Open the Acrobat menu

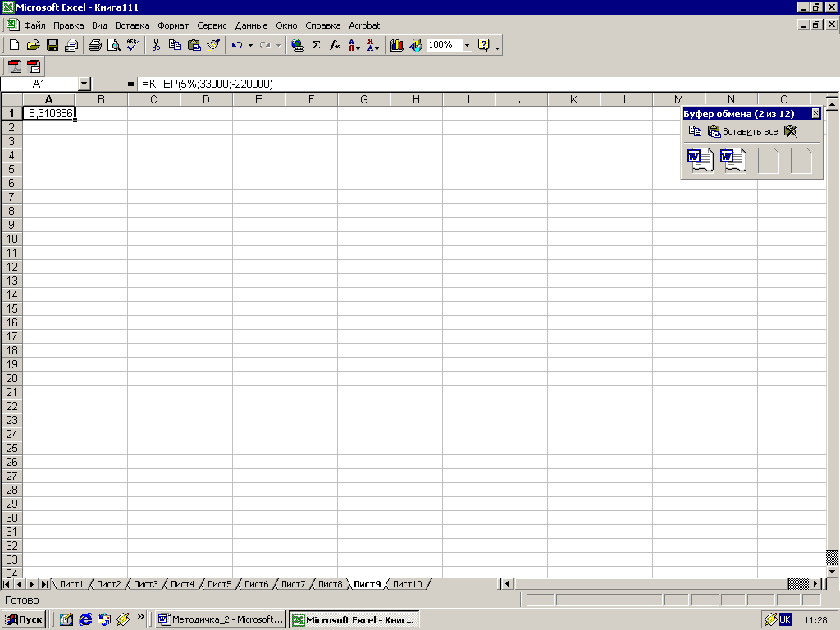(364, 25)
